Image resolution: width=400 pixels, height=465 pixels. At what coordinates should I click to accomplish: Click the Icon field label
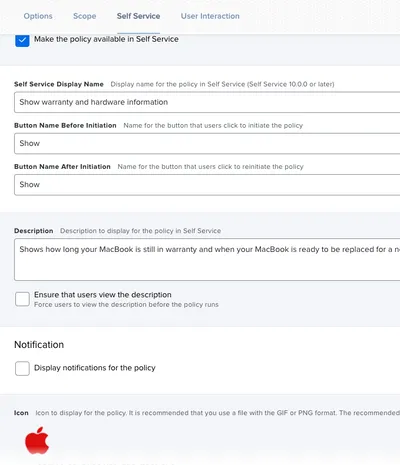click(x=21, y=413)
